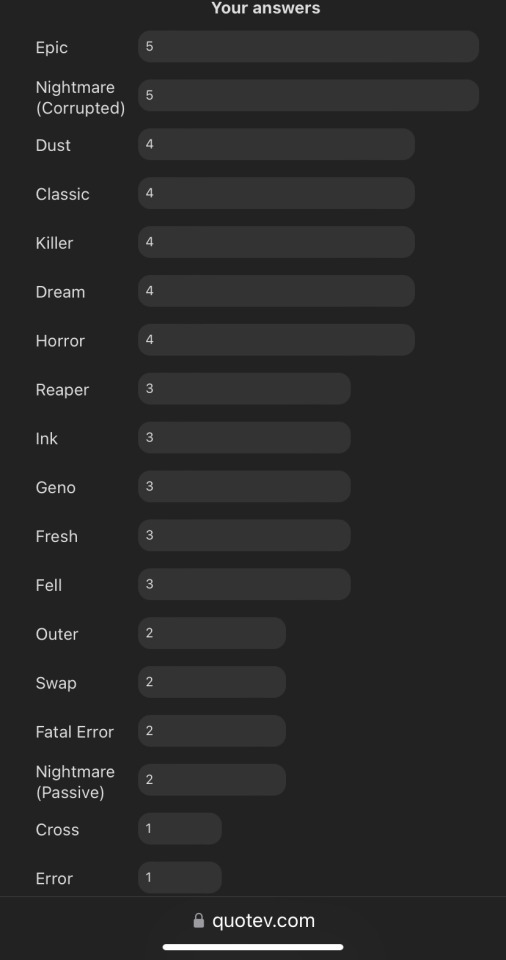
Task: Open the quotev.com address bar
Action: pyautogui.click(x=253, y=921)
